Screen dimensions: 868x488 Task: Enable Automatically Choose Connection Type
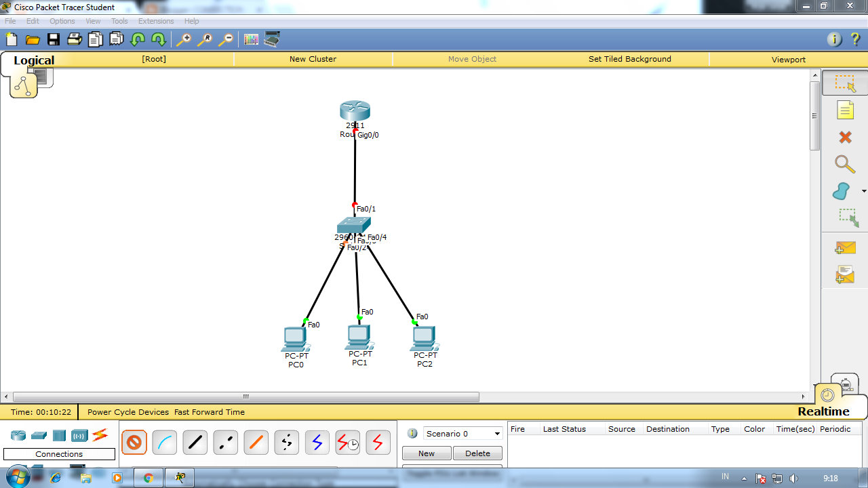pyautogui.click(x=134, y=442)
